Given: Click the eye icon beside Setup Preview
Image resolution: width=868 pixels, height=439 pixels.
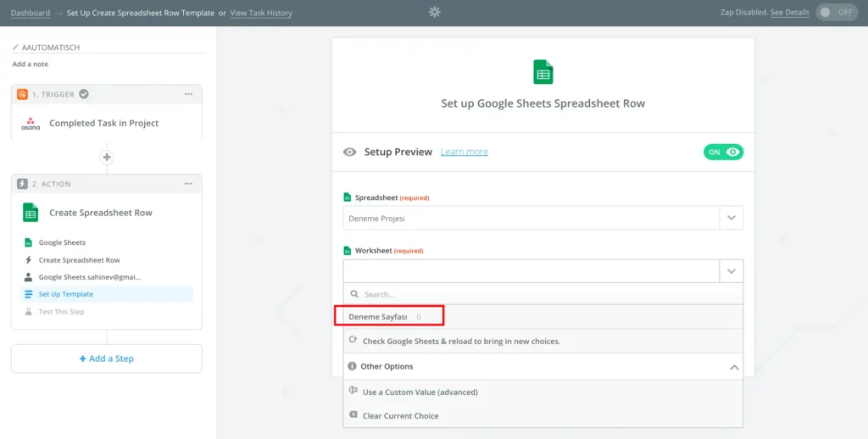Looking at the screenshot, I should coord(349,152).
